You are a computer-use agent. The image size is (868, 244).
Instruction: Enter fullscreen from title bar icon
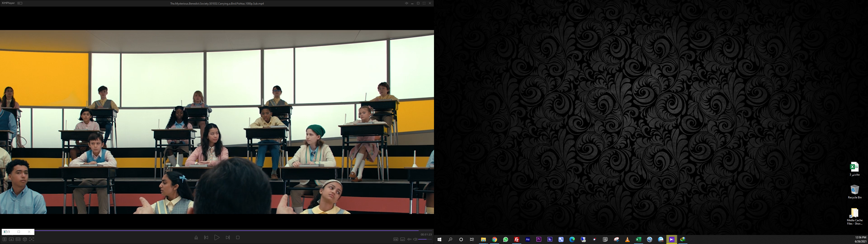click(424, 3)
